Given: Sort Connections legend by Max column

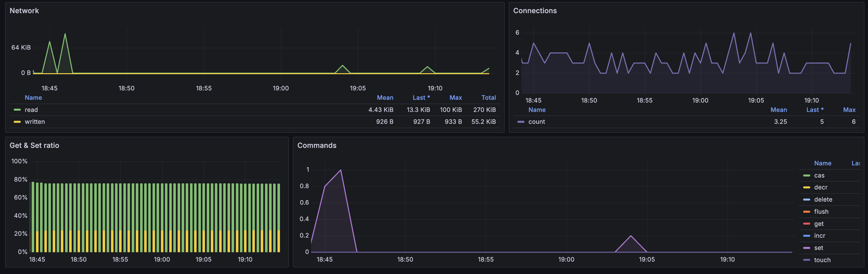Looking at the screenshot, I should [849, 110].
